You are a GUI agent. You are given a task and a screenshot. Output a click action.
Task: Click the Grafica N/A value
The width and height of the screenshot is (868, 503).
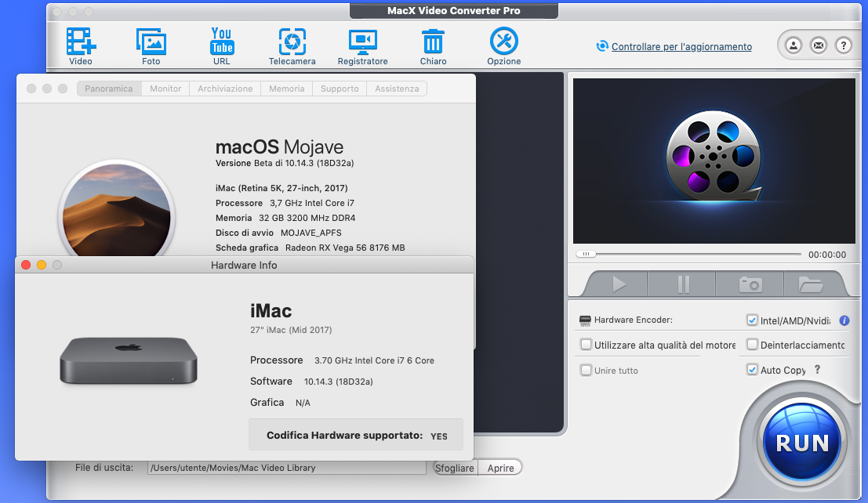tap(303, 403)
